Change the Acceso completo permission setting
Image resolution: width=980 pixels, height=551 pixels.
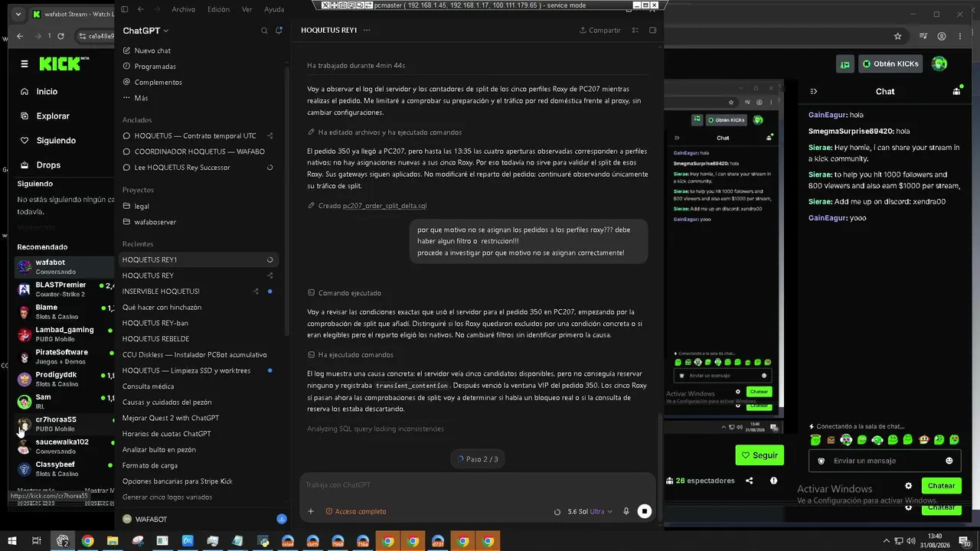356,511
